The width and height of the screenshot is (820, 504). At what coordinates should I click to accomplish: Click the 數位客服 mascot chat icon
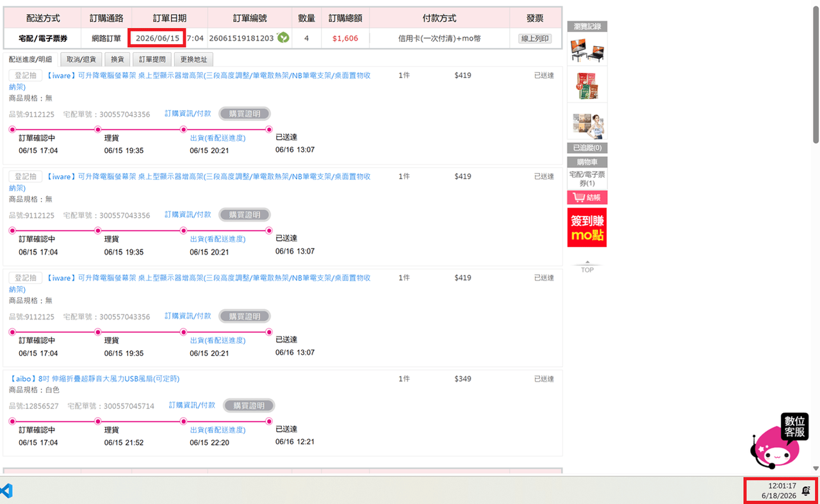778,441
